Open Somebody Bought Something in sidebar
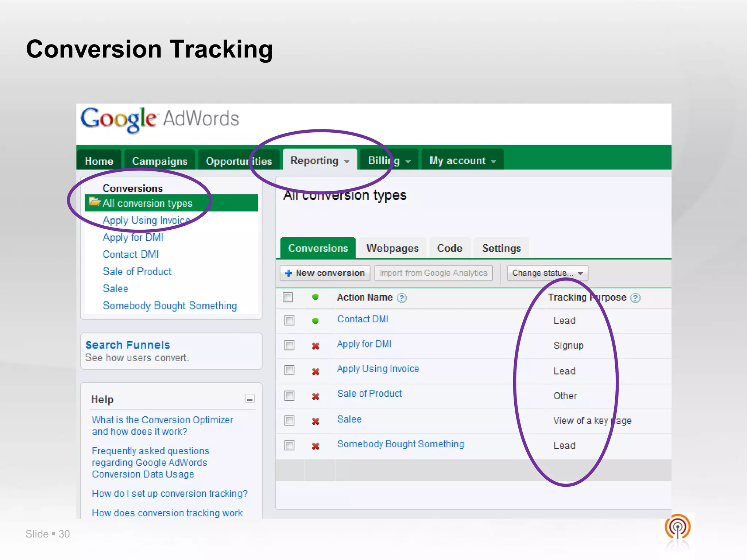This screenshot has width=747, height=560. tap(170, 306)
